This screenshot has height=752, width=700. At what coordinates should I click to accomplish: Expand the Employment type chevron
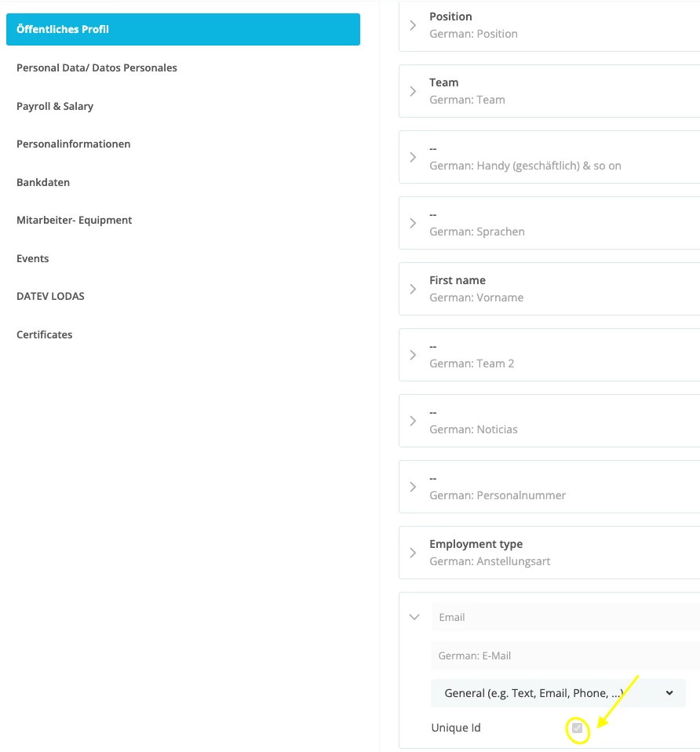413,553
